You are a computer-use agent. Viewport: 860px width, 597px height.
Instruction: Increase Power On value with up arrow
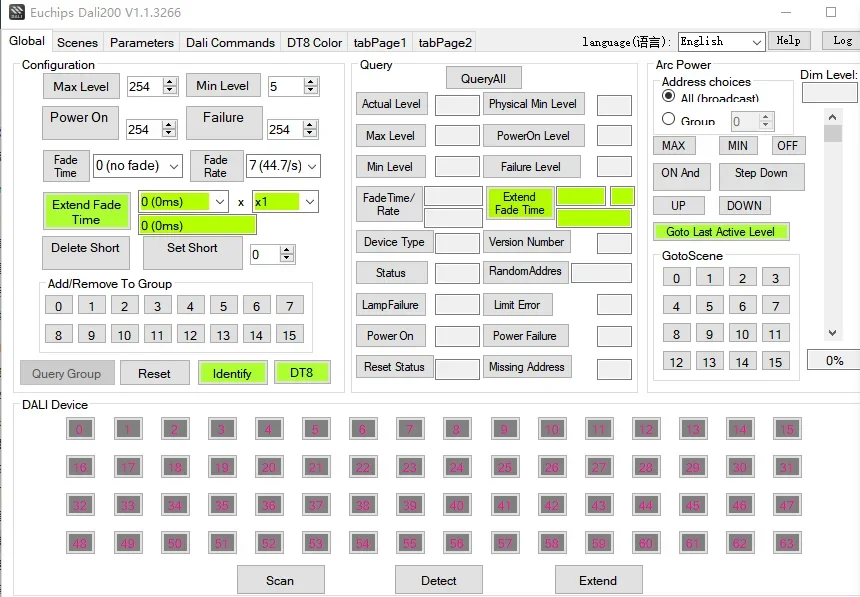point(169,125)
